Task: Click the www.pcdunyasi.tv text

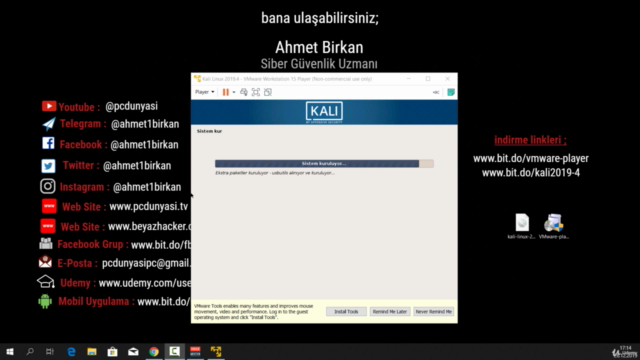Action: (x=149, y=207)
